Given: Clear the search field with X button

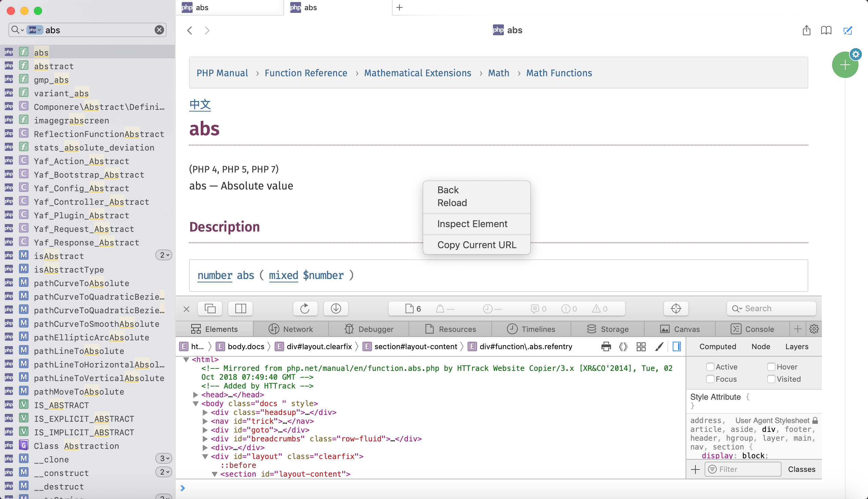Looking at the screenshot, I should tap(159, 30).
